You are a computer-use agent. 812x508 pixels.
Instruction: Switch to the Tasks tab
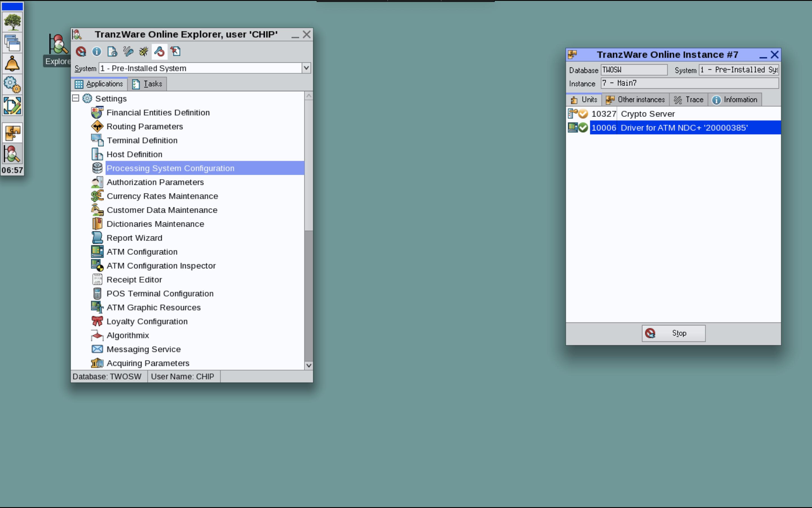coord(147,84)
